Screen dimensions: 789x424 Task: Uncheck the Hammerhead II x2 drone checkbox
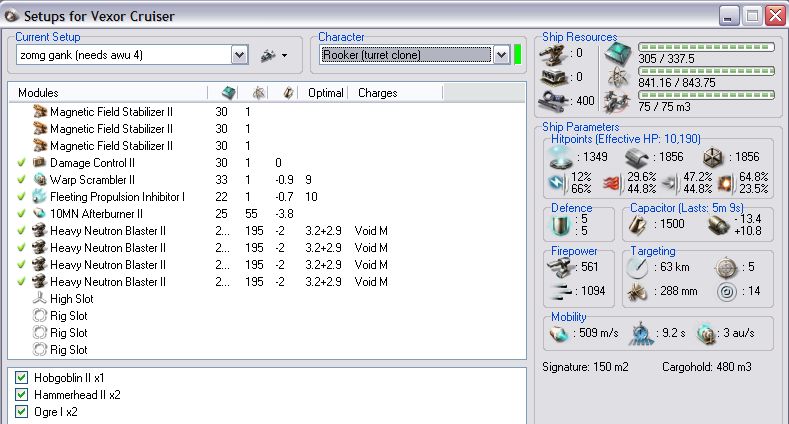[x=21, y=394]
